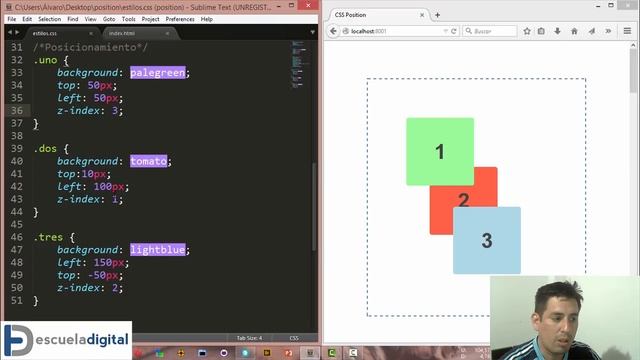The height and width of the screenshot is (360, 640).
Task: Click the tomato color value
Action: pos(149,161)
